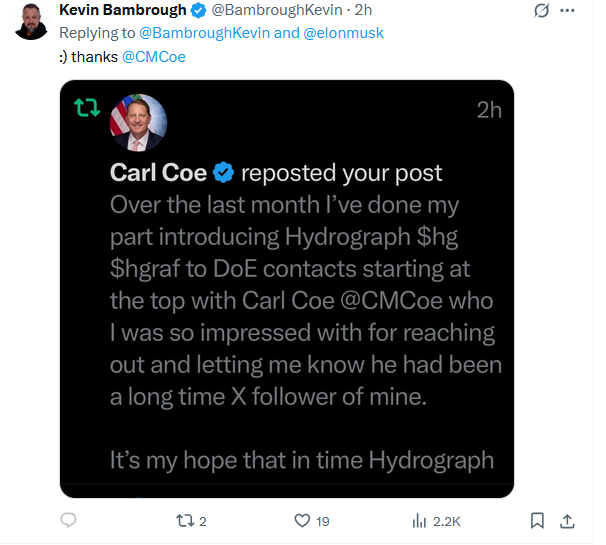The height and width of the screenshot is (545, 606).
Task: Expand the embedded screenshot's post text
Action: pos(302,330)
